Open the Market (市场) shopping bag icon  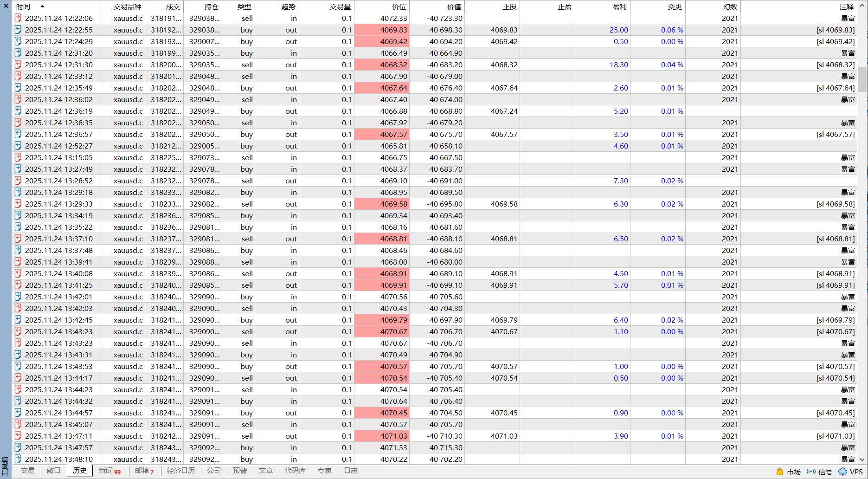(x=780, y=472)
